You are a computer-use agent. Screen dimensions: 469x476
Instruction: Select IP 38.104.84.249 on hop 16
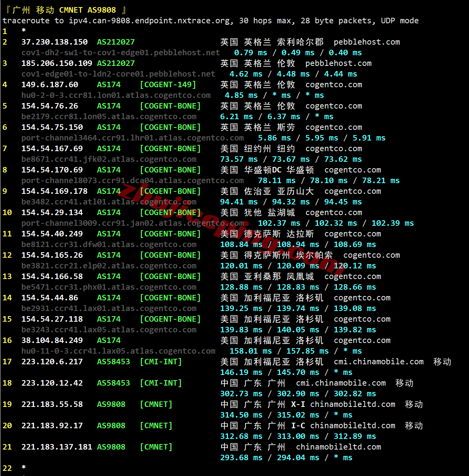52,340
